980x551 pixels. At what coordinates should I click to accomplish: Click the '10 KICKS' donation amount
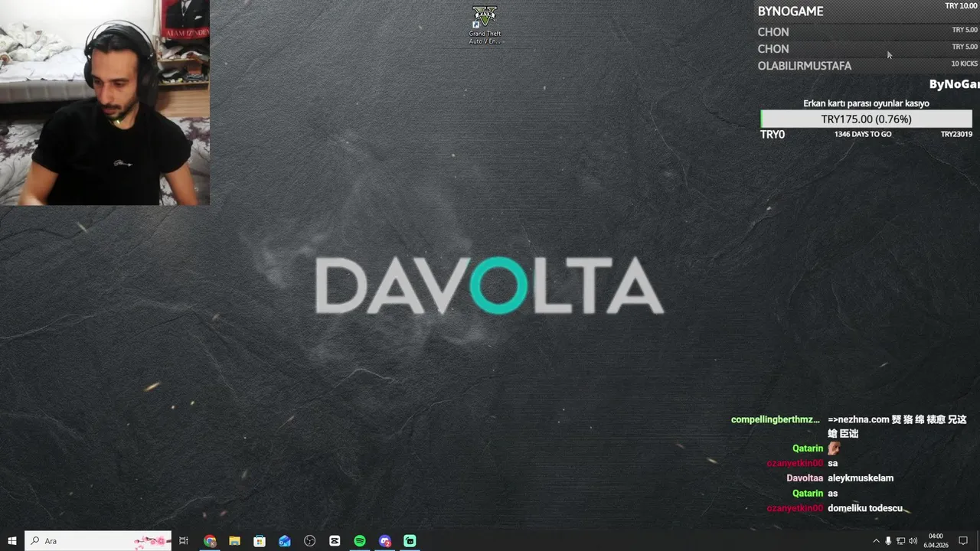pos(965,64)
